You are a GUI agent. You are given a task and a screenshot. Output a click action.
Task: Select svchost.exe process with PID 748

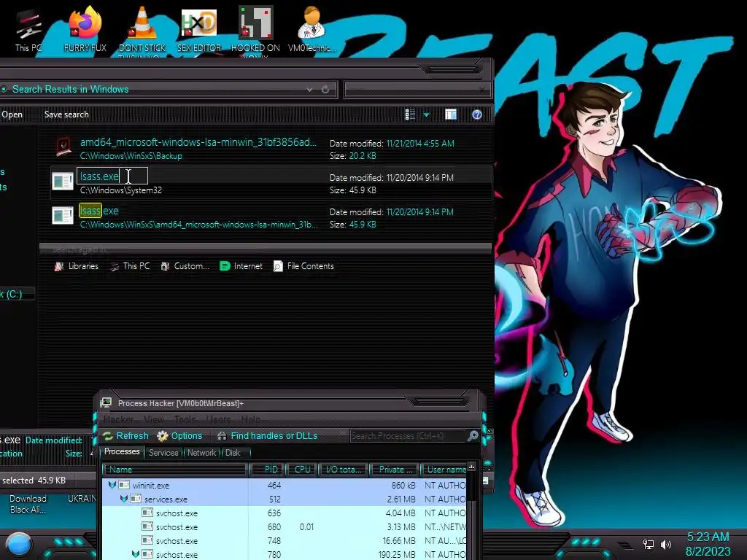pos(284,541)
